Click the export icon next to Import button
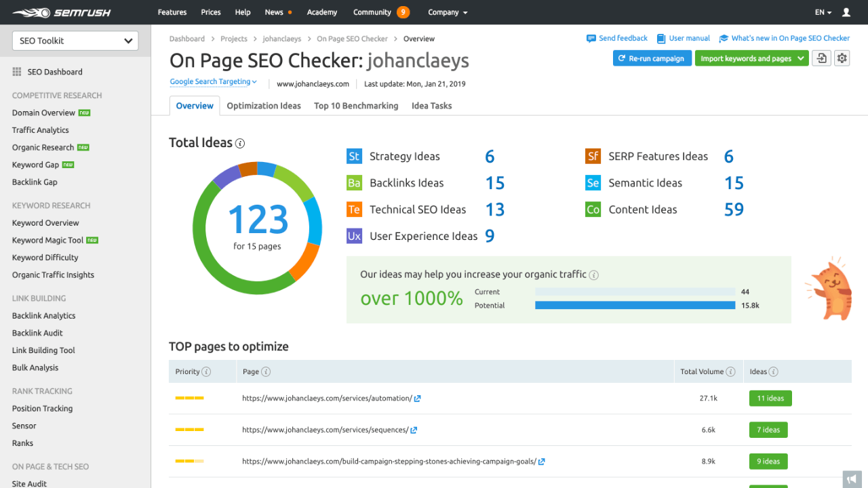This screenshot has width=868, height=488. click(821, 58)
